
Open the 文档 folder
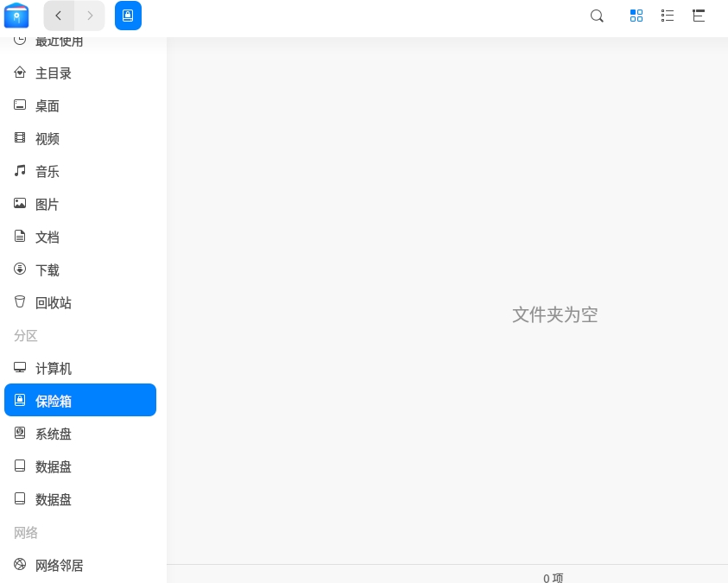[x=80, y=238]
